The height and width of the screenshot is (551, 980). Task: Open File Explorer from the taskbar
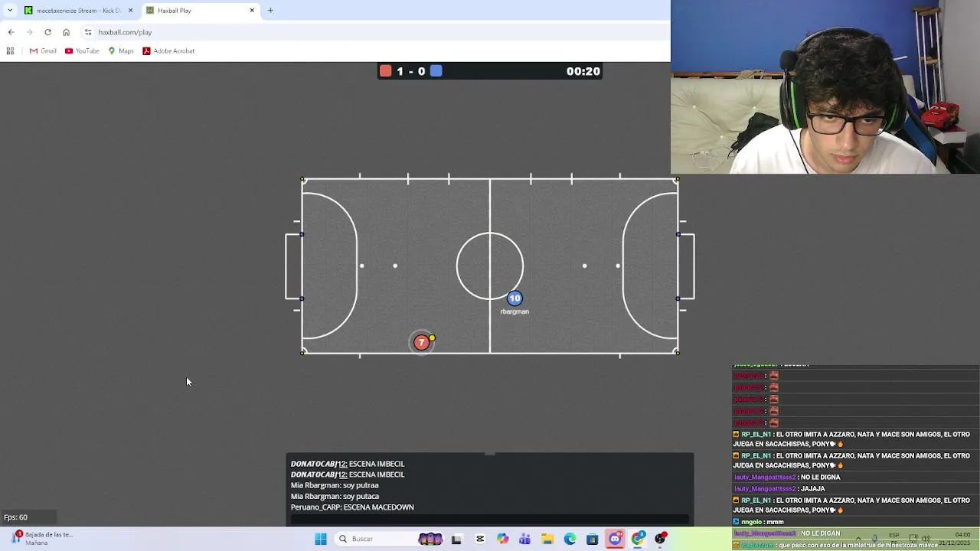[x=547, y=539]
